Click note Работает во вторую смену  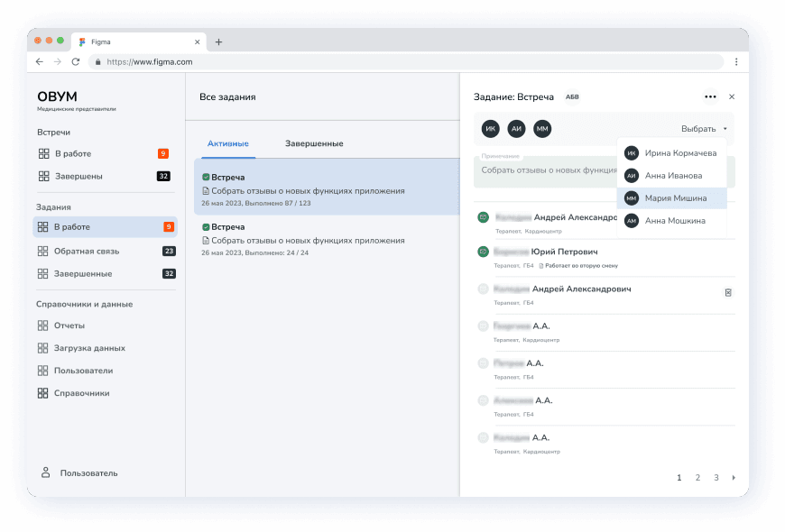point(578,266)
